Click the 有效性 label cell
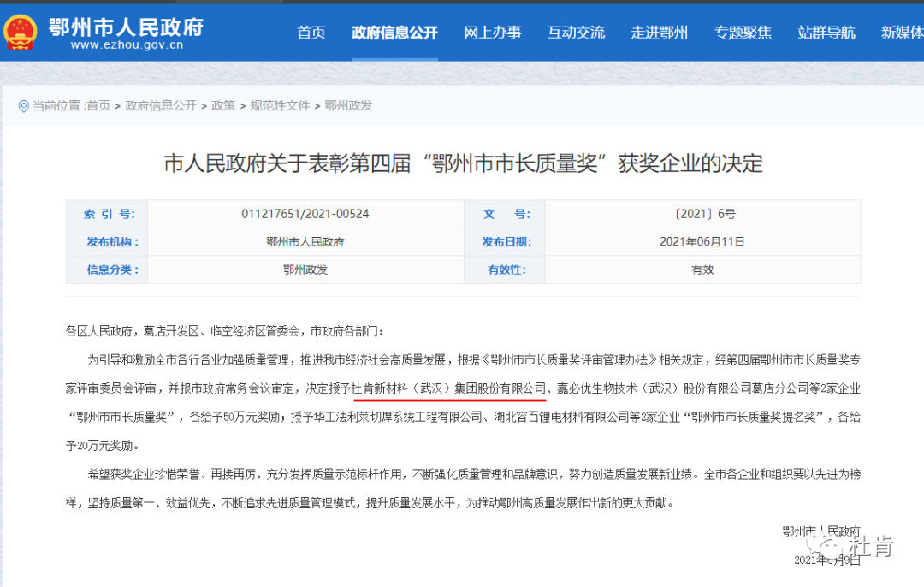Viewport: 924px width, 587px height. click(x=506, y=270)
